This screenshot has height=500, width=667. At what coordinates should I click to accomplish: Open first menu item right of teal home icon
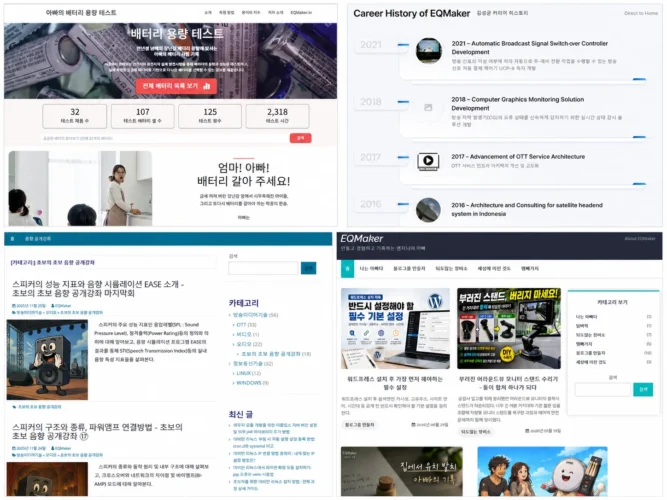pyautogui.click(x=371, y=269)
